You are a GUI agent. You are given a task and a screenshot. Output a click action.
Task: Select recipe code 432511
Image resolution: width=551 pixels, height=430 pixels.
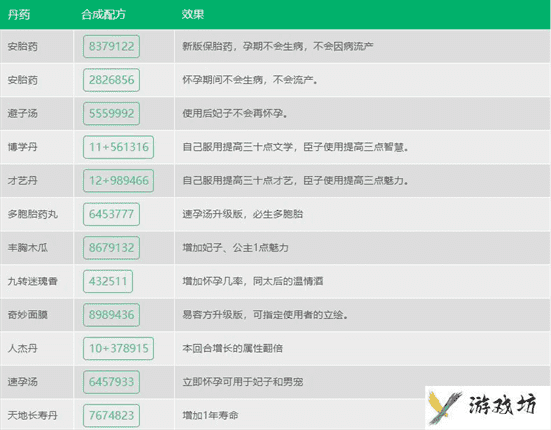point(108,281)
